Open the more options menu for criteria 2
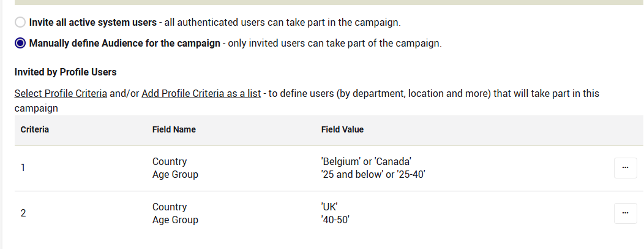 click(x=625, y=213)
